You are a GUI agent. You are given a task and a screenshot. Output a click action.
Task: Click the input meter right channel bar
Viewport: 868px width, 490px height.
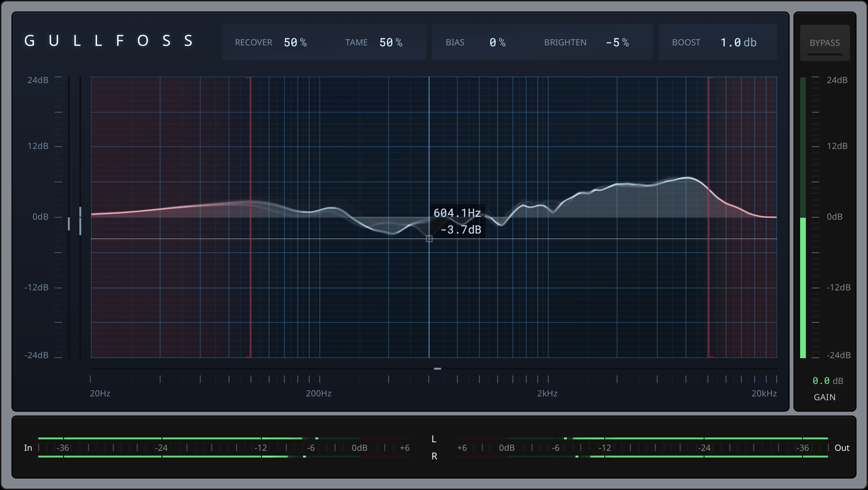[x=224, y=457]
